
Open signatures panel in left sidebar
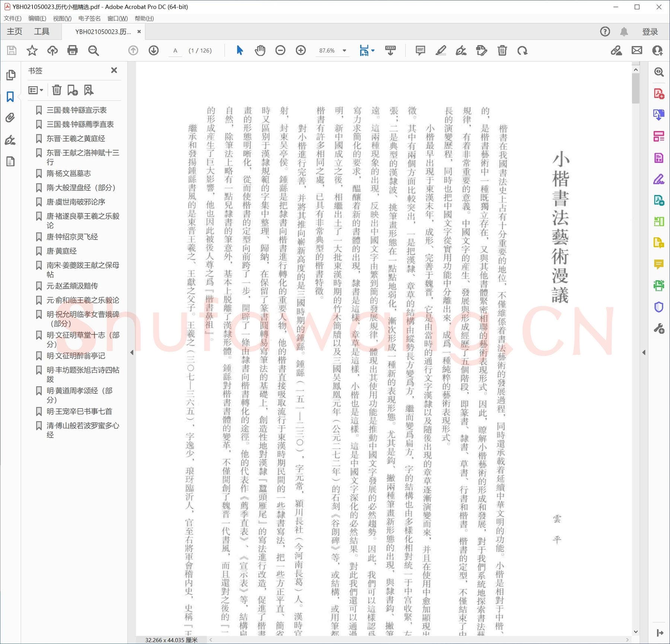pos(10,140)
